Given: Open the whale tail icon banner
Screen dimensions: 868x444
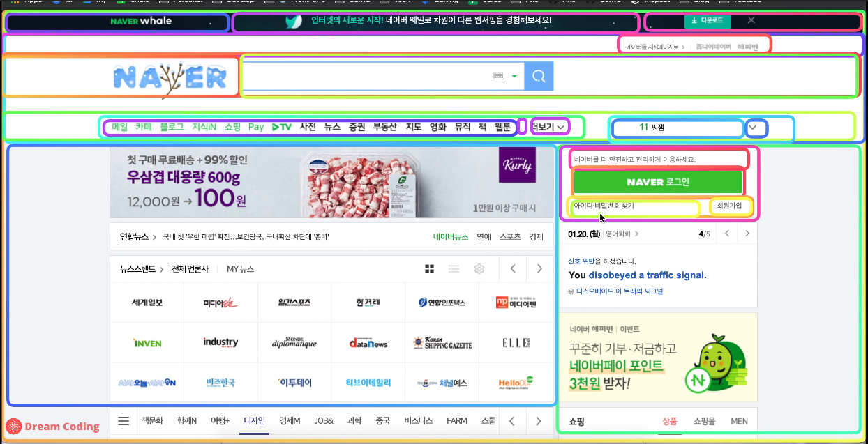Looking at the screenshot, I should pyautogui.click(x=294, y=21).
